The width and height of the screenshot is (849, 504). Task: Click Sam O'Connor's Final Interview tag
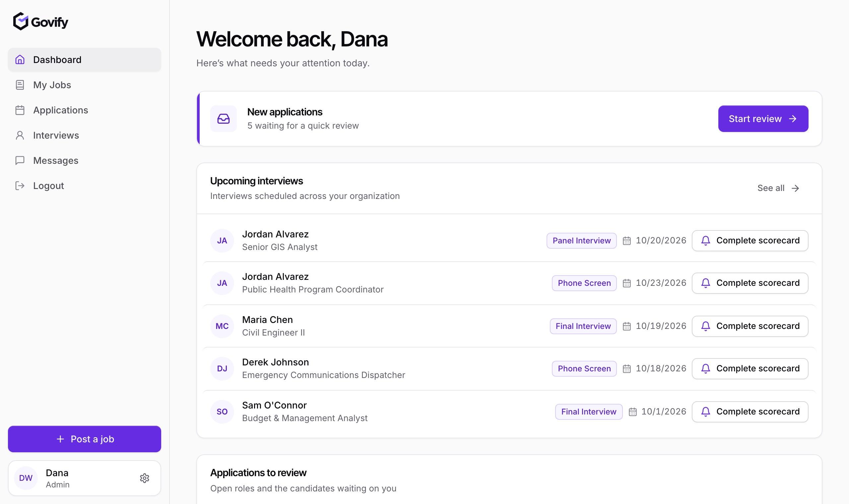point(589,411)
